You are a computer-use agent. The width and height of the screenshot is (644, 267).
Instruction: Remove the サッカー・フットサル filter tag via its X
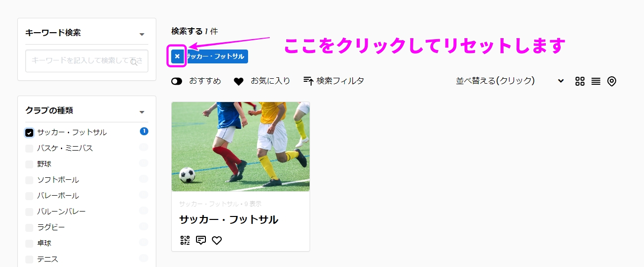point(177,56)
